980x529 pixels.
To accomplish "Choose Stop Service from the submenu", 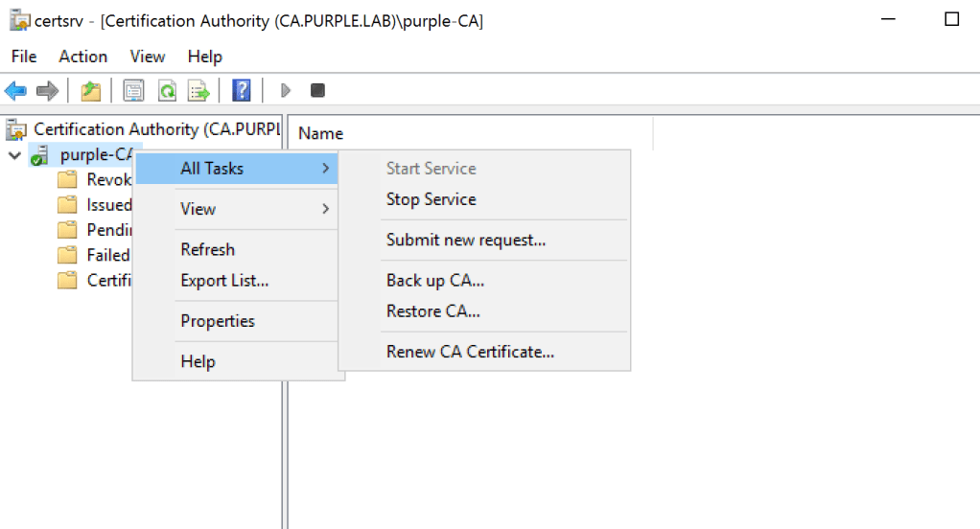I will [431, 199].
